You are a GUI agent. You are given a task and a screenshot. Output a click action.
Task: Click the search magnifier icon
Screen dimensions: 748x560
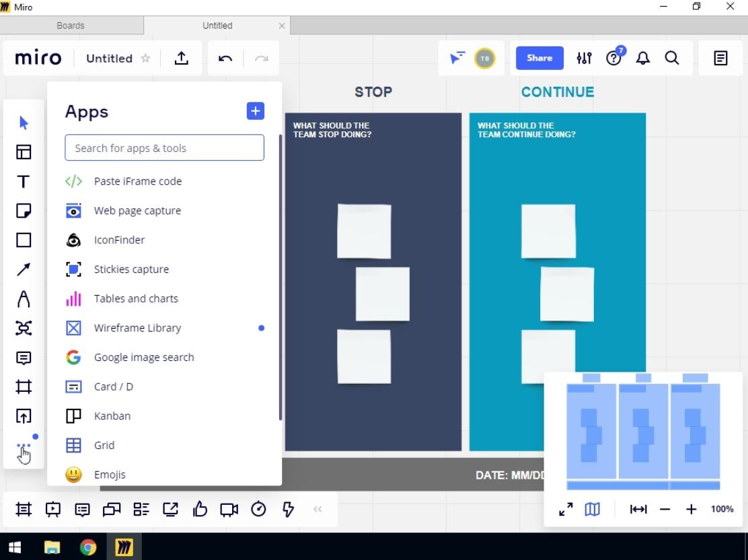[672, 58]
